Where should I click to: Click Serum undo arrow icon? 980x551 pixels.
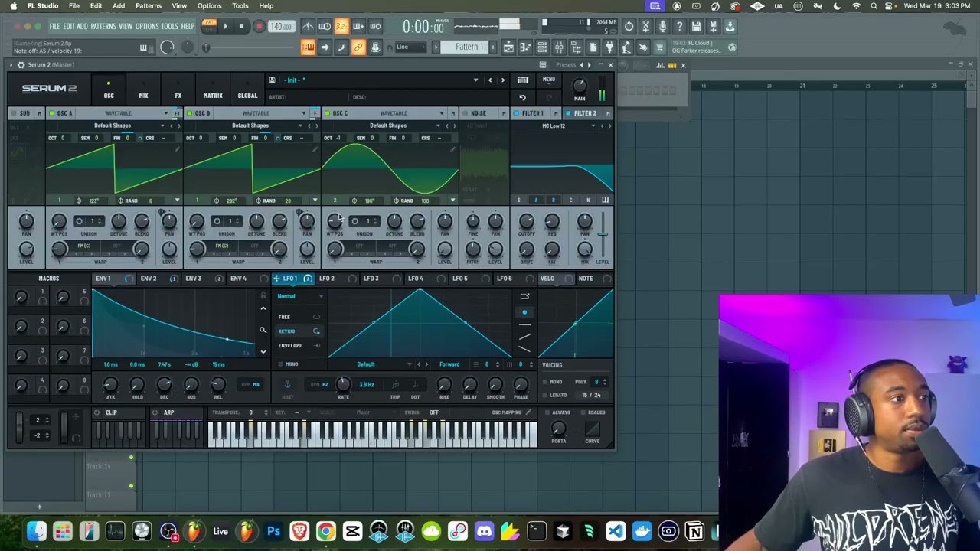click(x=522, y=97)
